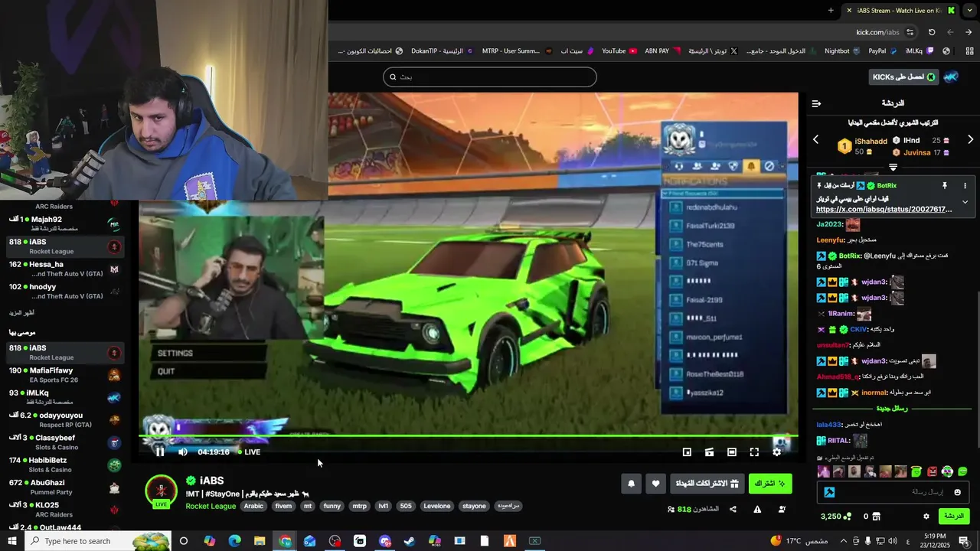Open the player settings gear
Viewport: 980px width, 551px height.
pos(776,452)
